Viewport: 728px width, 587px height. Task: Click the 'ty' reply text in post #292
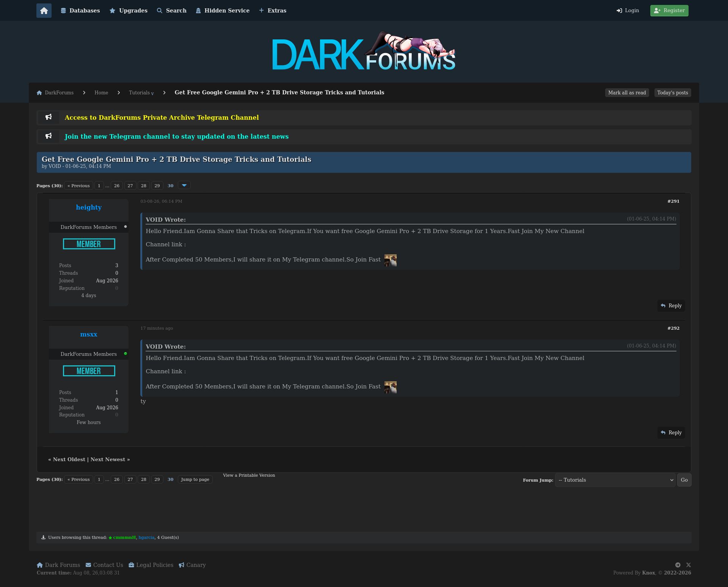coord(143,401)
